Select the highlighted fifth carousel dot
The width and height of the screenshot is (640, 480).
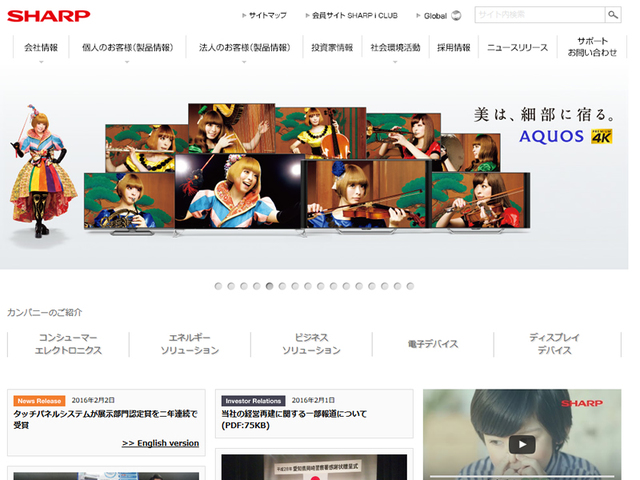click(269, 286)
